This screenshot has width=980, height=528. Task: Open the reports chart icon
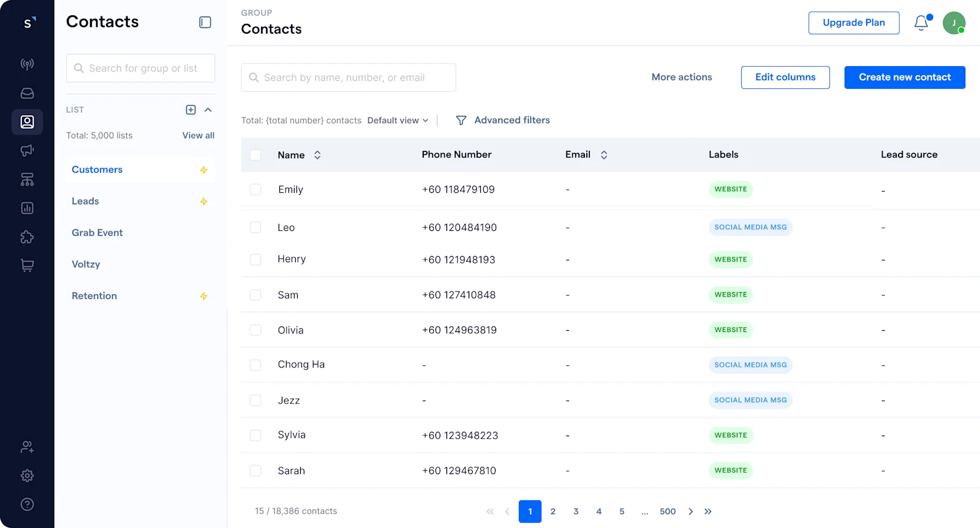point(27,208)
